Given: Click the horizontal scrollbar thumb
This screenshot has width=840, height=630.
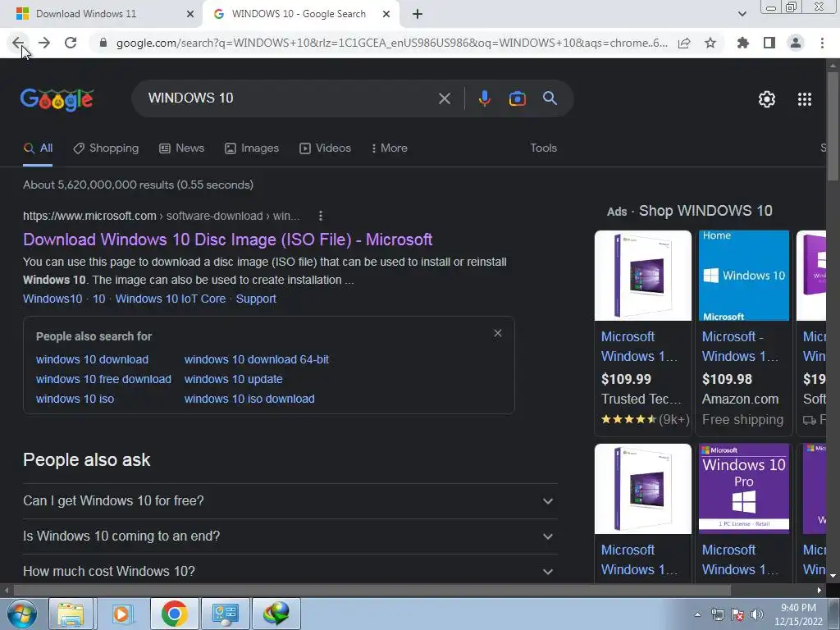Looking at the screenshot, I should (372, 591).
